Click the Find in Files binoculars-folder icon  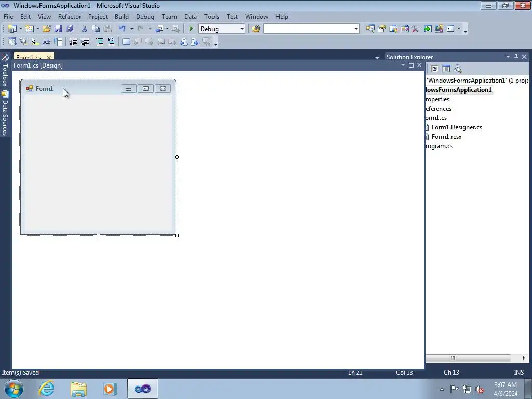(x=256, y=29)
